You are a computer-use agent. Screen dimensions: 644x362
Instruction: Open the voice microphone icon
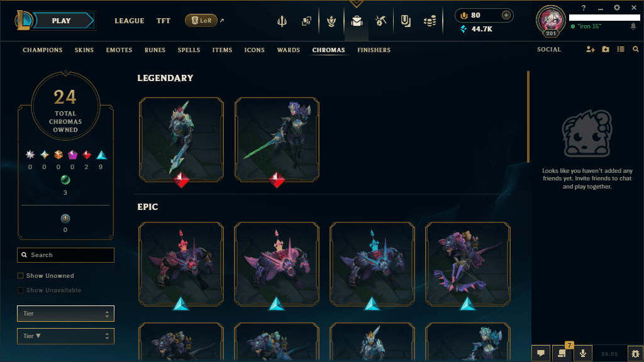click(x=582, y=353)
